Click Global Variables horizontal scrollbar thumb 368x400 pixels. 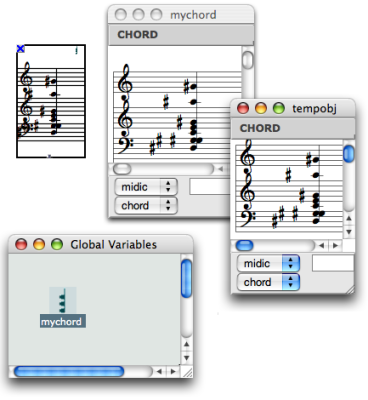69,372
